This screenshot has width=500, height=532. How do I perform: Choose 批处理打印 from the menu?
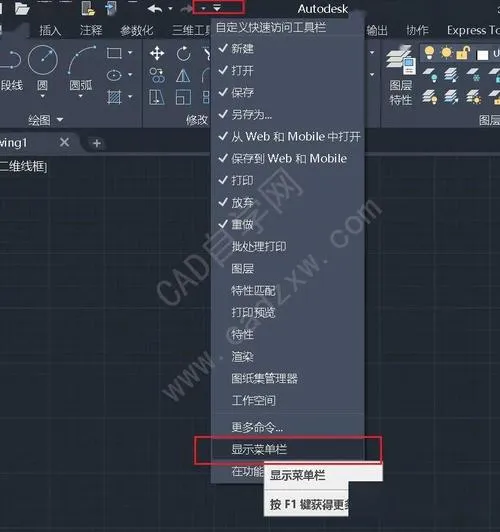[x=288, y=246]
